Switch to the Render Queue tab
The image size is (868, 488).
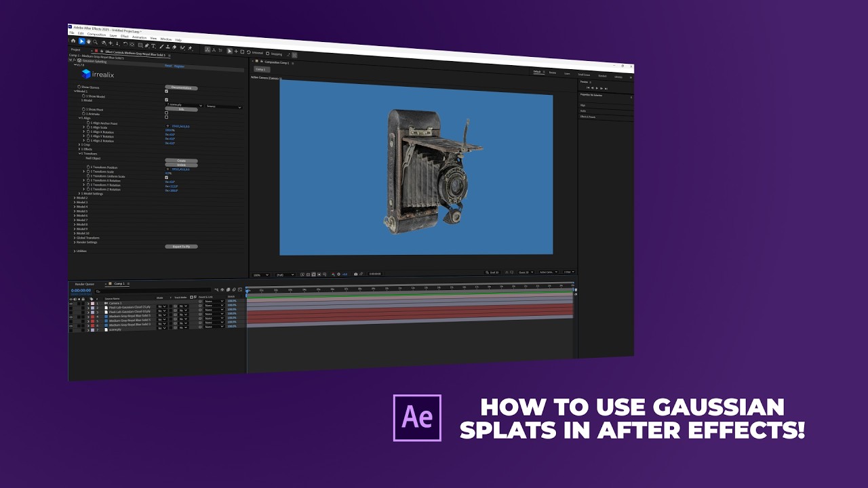tap(85, 284)
